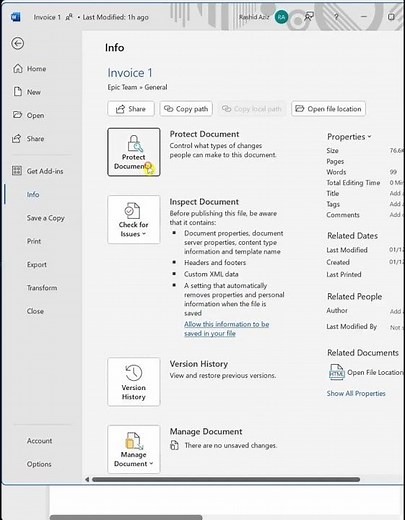Click the help question mark icon
The width and height of the screenshot is (405, 520).
click(x=336, y=17)
